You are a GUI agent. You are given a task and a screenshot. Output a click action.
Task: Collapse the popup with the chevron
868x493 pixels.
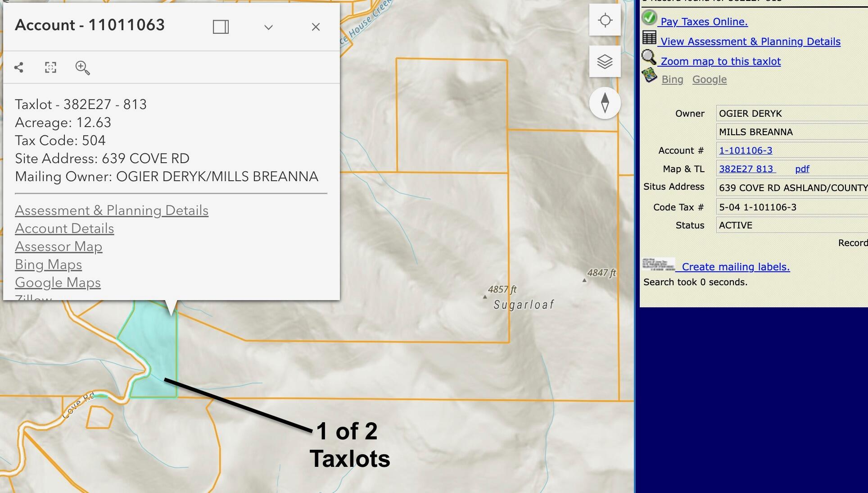click(x=268, y=27)
